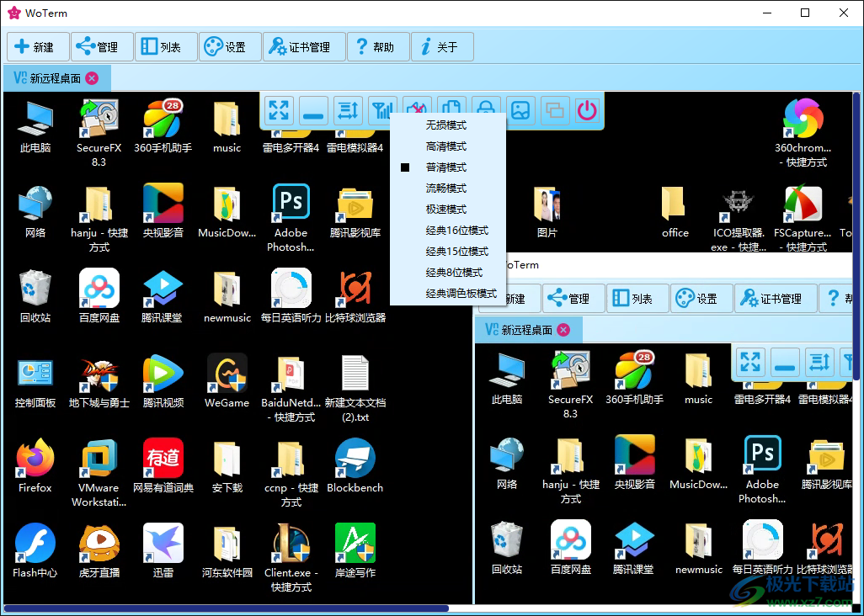Choose 经典8位模式 in the menu
The width and height of the screenshot is (864, 616).
[447, 273]
